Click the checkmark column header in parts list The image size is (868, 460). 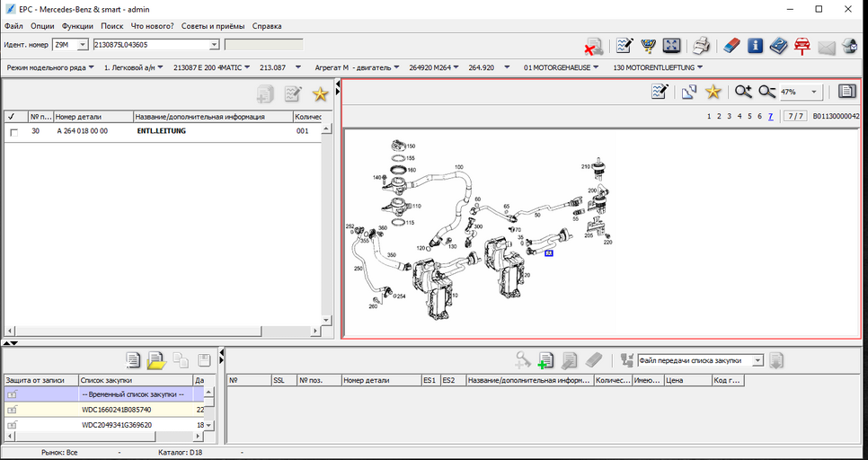tap(11, 116)
